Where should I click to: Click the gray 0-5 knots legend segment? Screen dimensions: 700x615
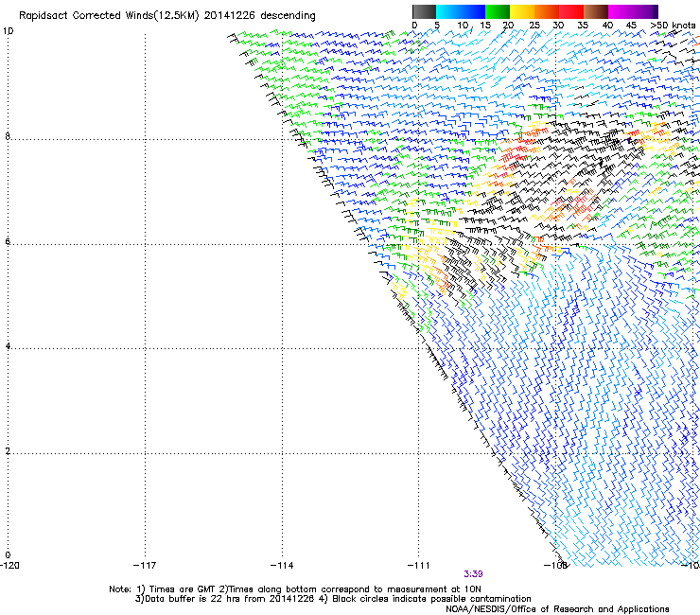(x=424, y=11)
